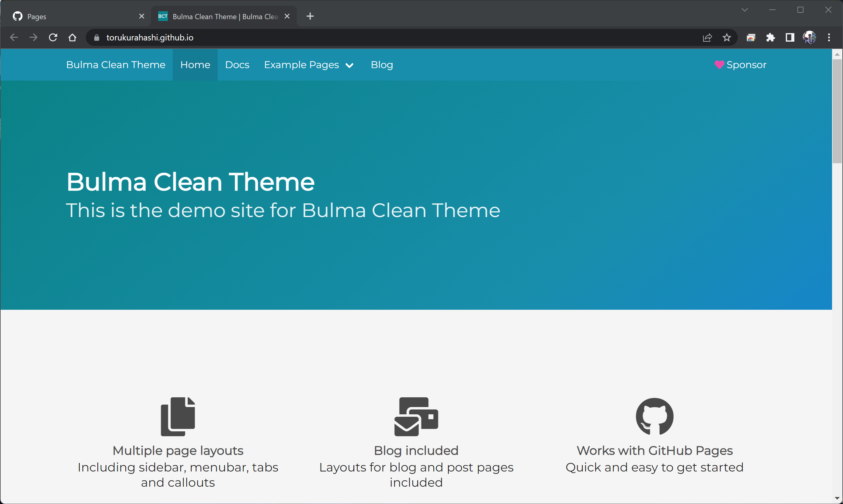Image resolution: width=843 pixels, height=504 pixels.
Task: Click 'Blog included' heading
Action: click(416, 450)
